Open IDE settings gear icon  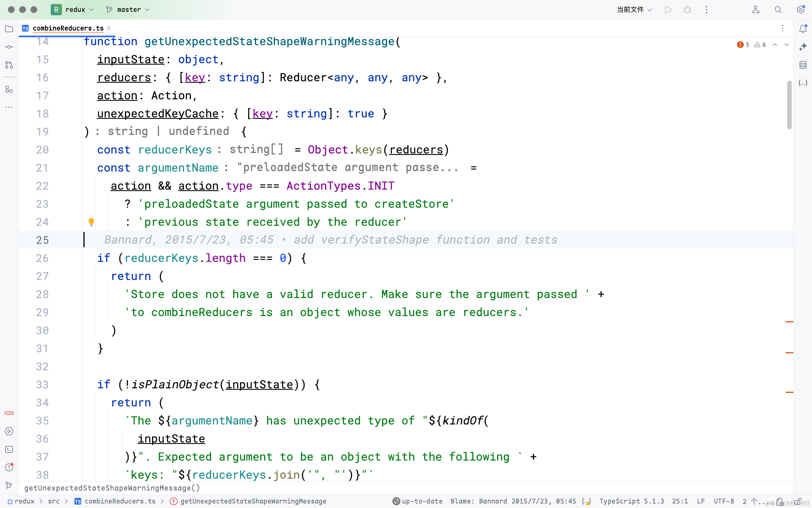pos(801,9)
